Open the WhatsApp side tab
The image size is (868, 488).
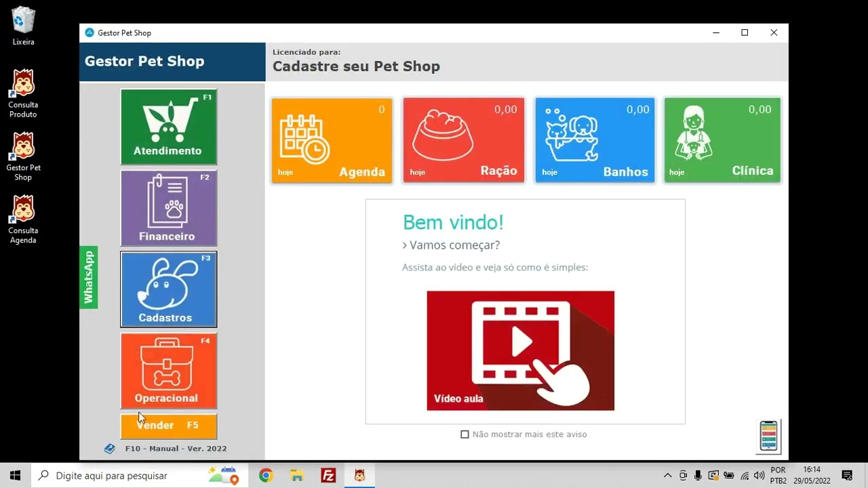(89, 277)
